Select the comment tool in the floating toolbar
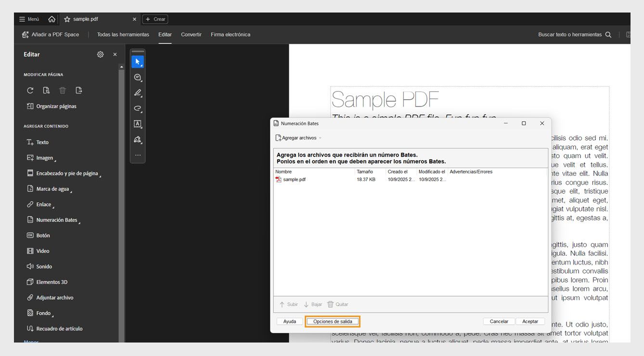644x356 pixels. coord(138,78)
